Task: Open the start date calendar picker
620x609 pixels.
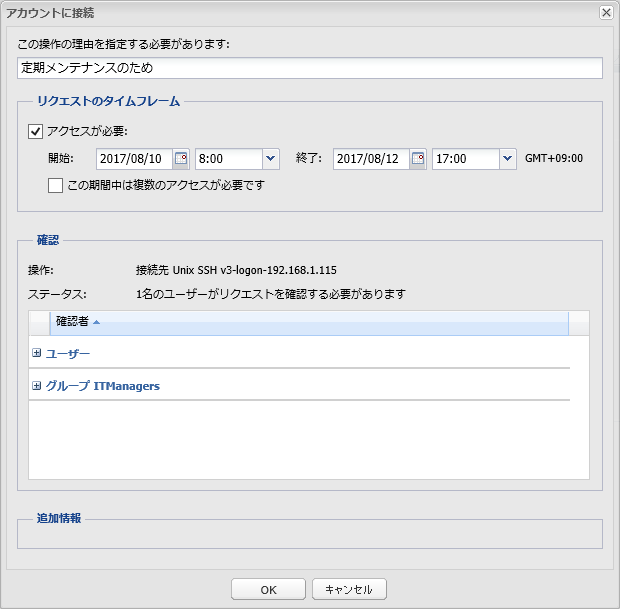Action: pos(181,159)
